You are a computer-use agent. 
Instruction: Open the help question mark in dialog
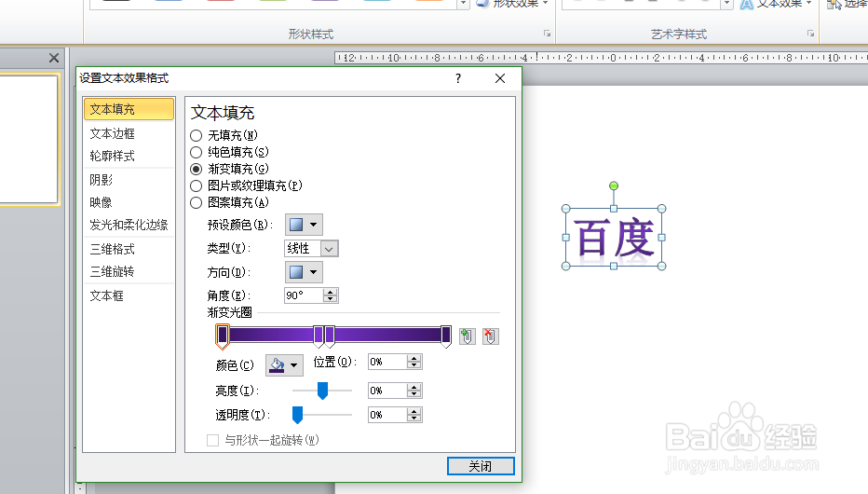pyautogui.click(x=458, y=78)
